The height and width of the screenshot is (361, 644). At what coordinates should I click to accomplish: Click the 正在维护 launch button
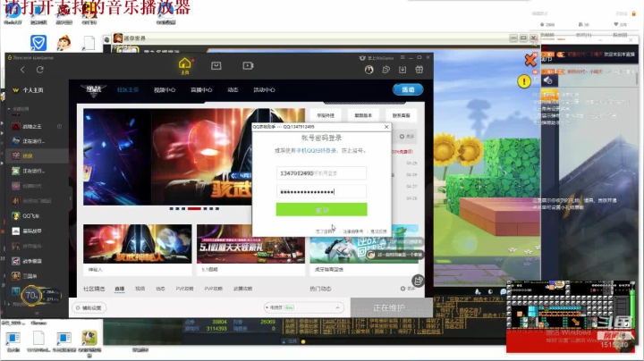click(x=391, y=307)
